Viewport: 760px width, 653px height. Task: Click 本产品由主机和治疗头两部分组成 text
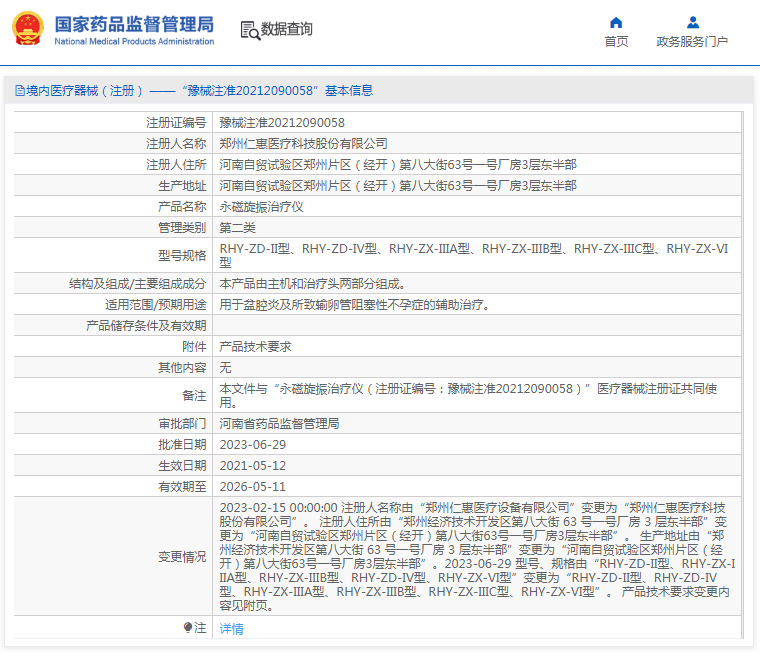[x=312, y=284]
